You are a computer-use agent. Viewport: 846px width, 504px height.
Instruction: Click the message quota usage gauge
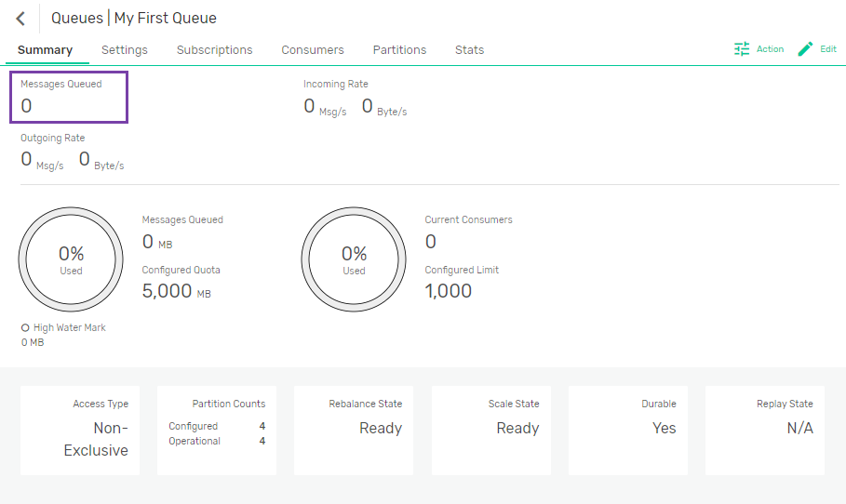tap(71, 259)
